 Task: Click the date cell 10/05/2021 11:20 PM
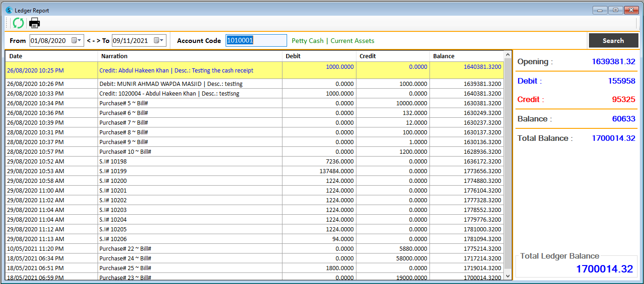tap(52, 249)
